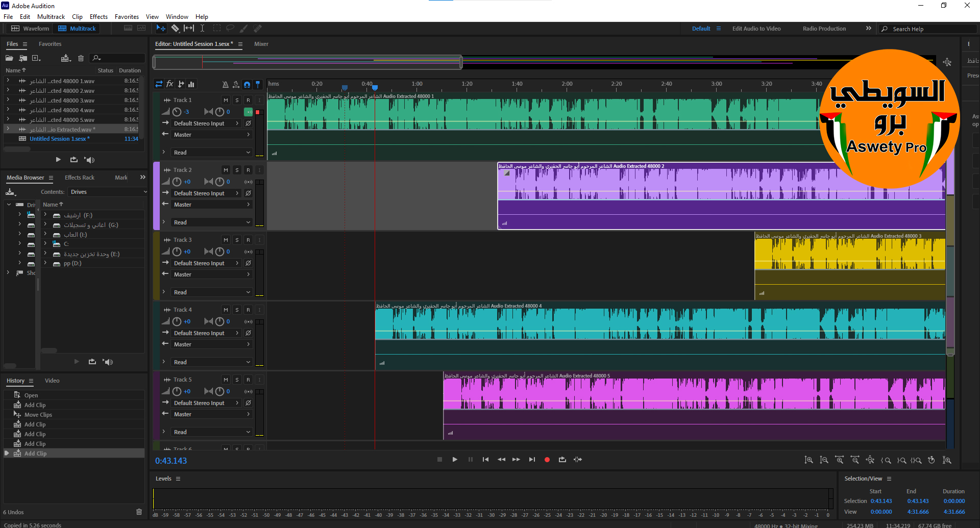980x528 pixels.
Task: Open Track 5 Read automation dropdown
Action: pyautogui.click(x=211, y=432)
